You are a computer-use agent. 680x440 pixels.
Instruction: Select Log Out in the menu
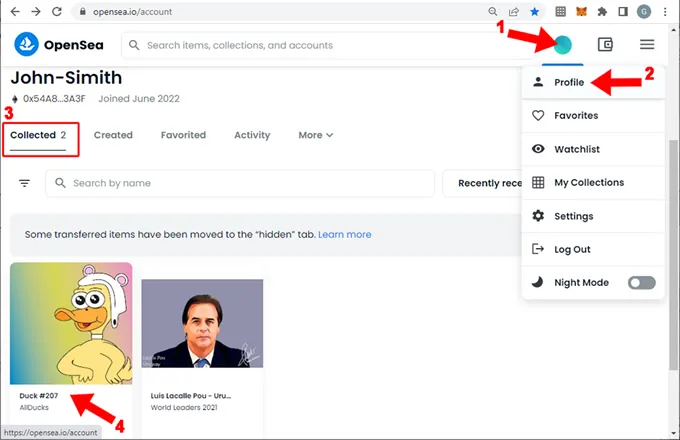573,249
